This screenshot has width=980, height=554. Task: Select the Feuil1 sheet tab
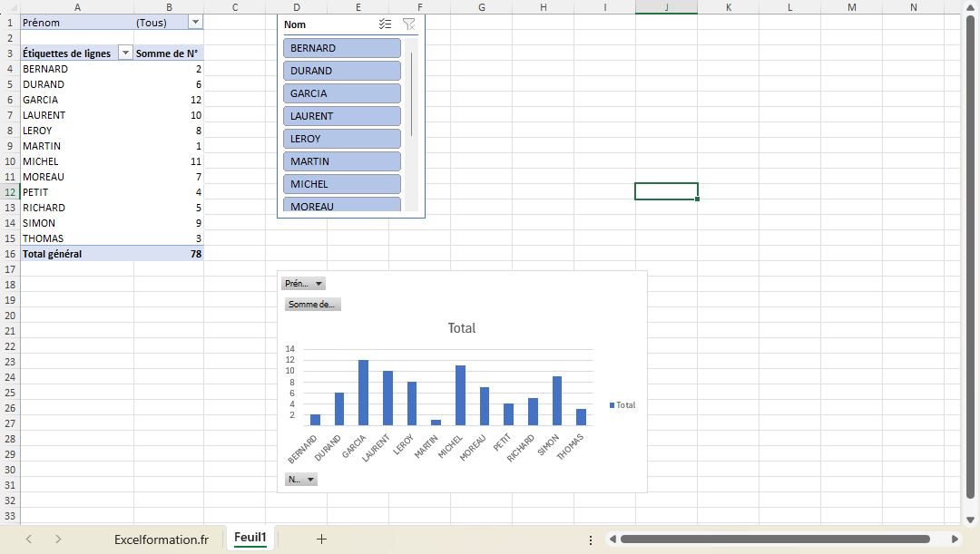[x=250, y=538]
